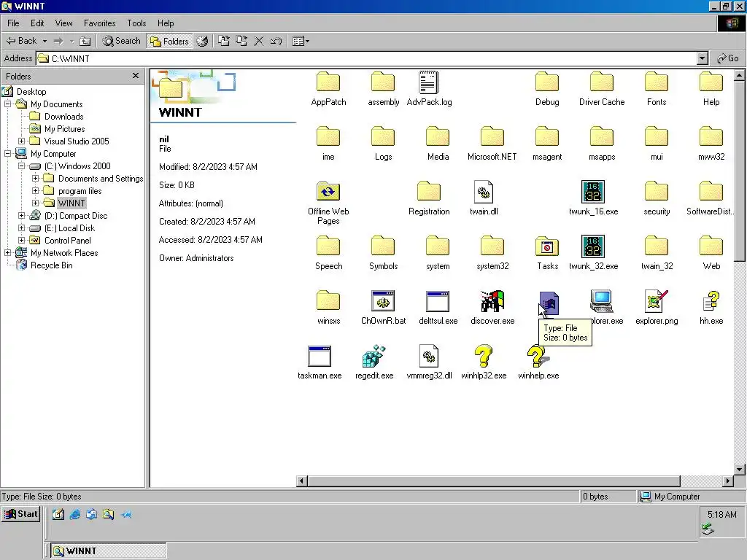This screenshot has width=747, height=560.
Task: Click the Start button
Action: (x=21, y=514)
